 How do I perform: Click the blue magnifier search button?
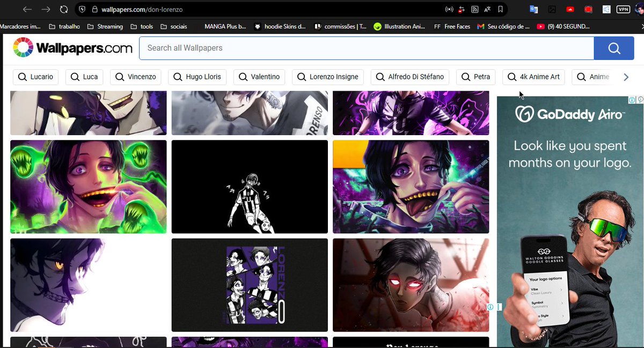click(x=614, y=48)
